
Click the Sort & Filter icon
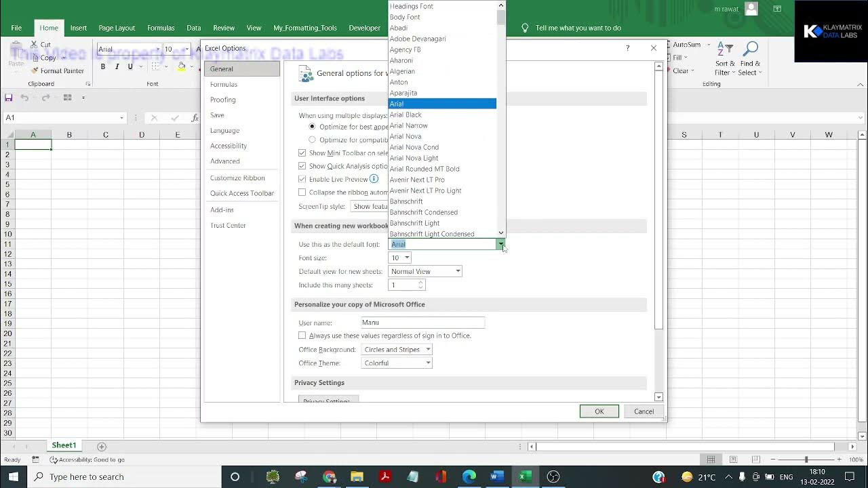point(725,49)
